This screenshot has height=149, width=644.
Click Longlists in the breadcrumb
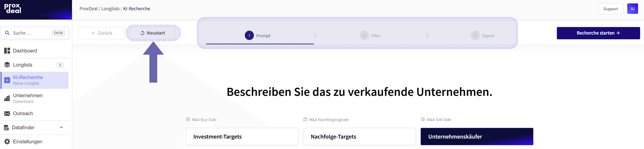coord(110,8)
